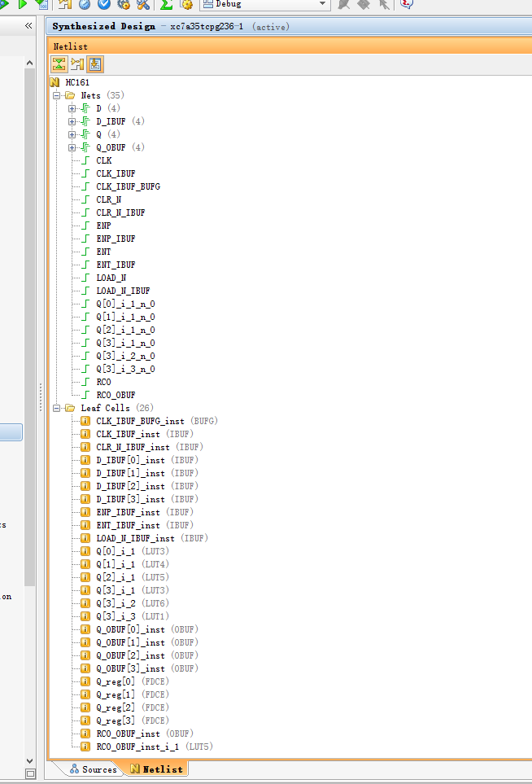This screenshot has width=532, height=784.
Task: Click the cell icon beside Q_reg[0]
Action: click(85, 681)
